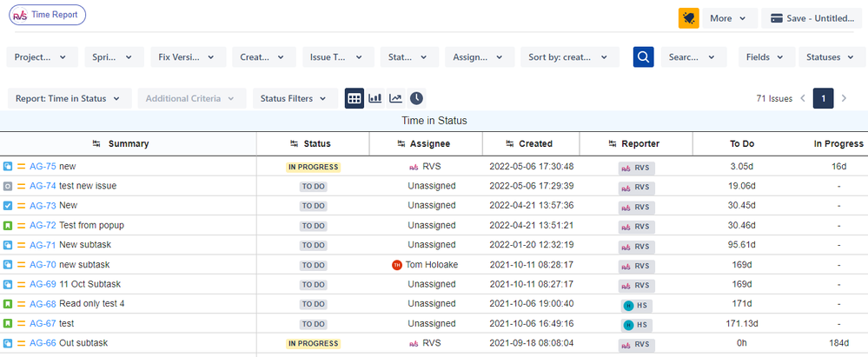
Task: Go to the previous page arrow
Action: coord(803,98)
